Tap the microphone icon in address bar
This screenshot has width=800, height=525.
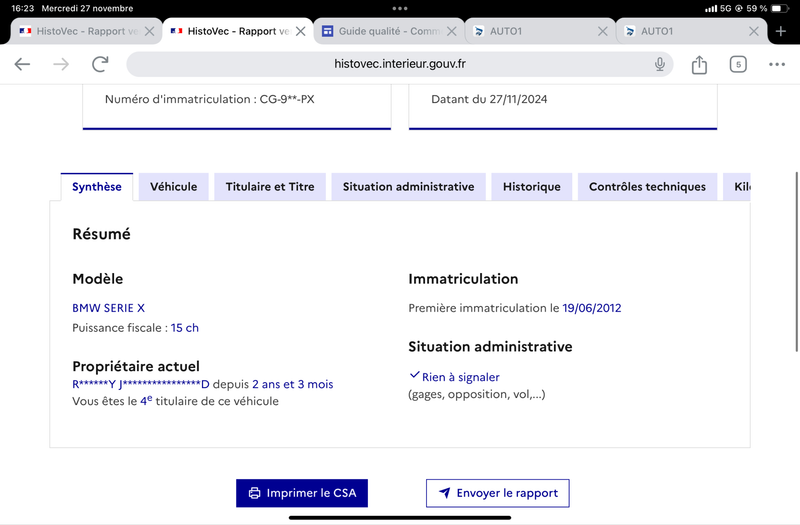(660, 64)
